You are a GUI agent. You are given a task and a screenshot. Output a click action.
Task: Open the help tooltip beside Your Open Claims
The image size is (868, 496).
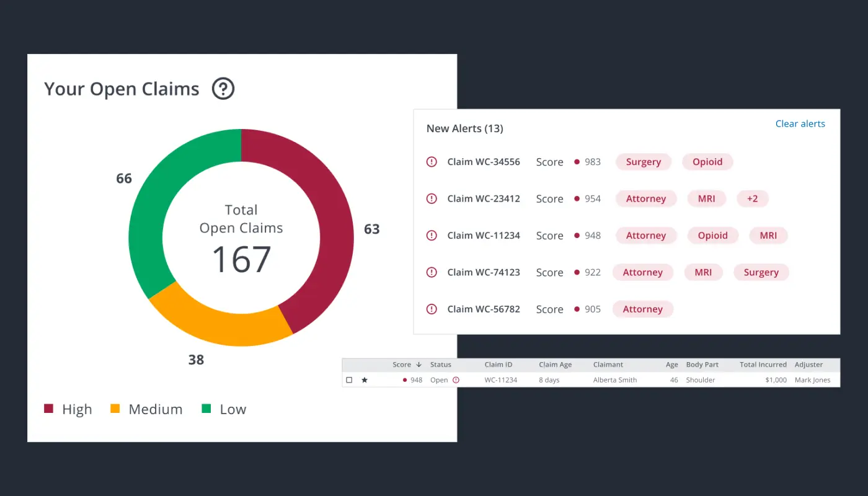[x=223, y=89]
